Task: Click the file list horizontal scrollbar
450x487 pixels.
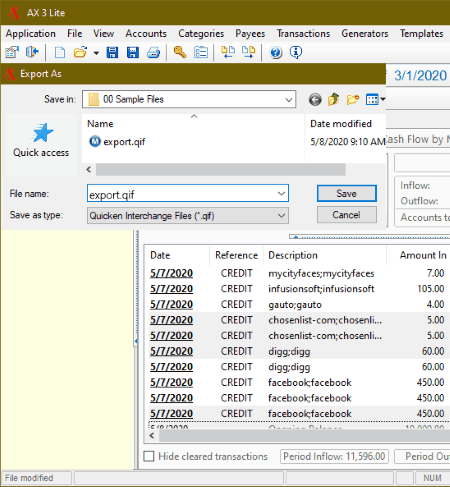Action: click(x=221, y=170)
